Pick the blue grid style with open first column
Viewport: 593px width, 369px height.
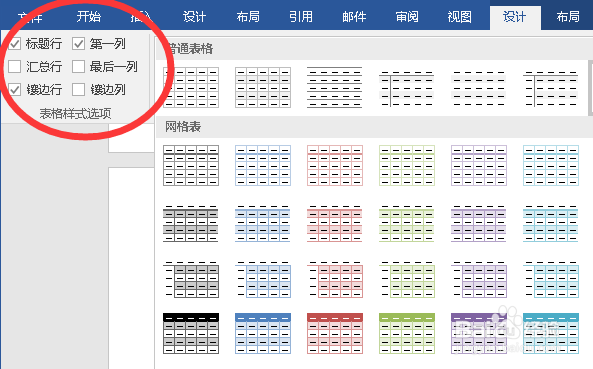click(x=263, y=279)
